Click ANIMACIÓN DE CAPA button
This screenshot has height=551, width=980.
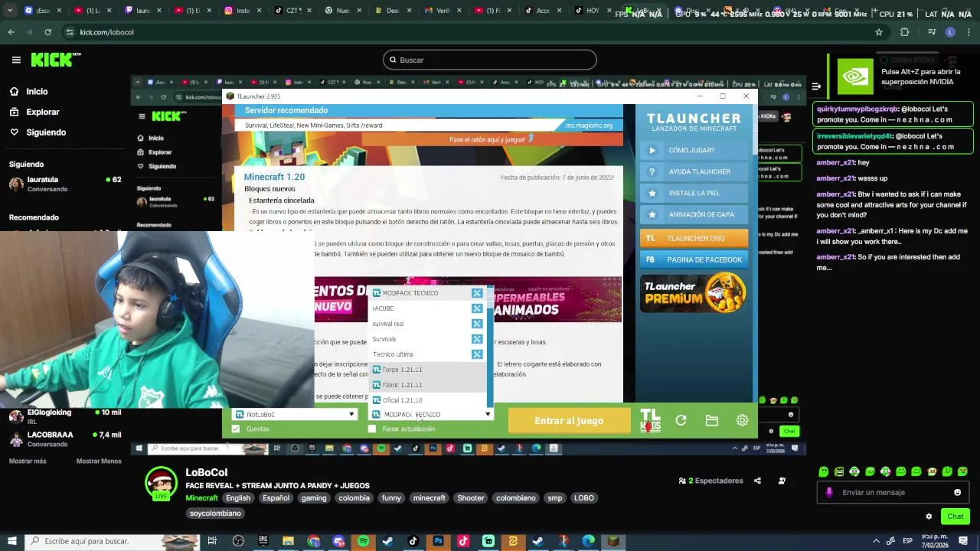pos(694,214)
